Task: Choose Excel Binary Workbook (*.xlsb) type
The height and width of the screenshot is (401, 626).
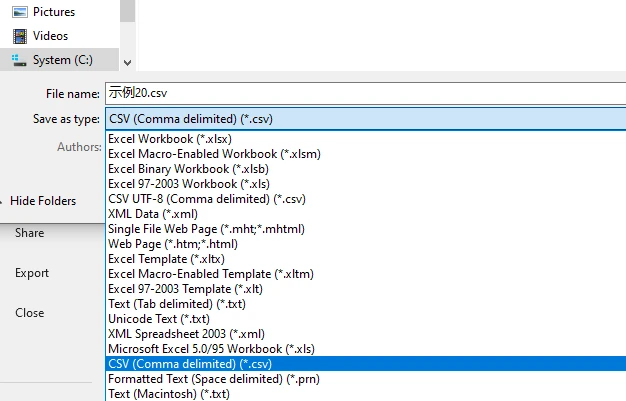Action: point(366,169)
